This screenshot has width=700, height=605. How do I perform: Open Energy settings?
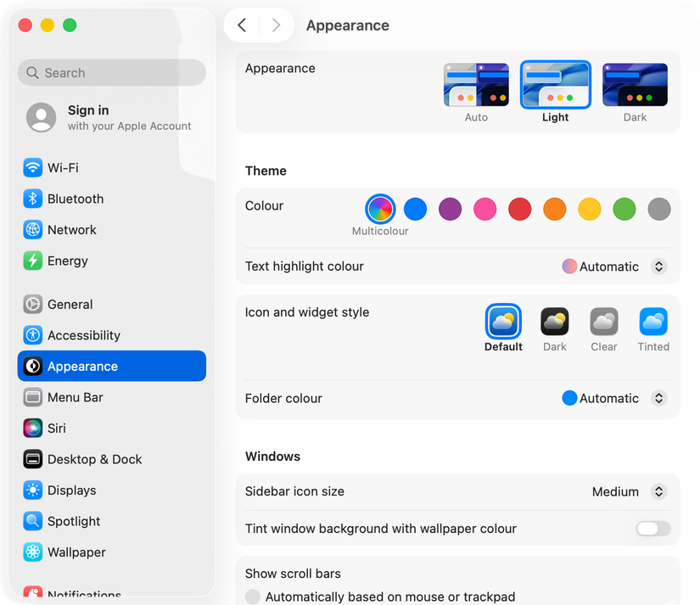66,260
